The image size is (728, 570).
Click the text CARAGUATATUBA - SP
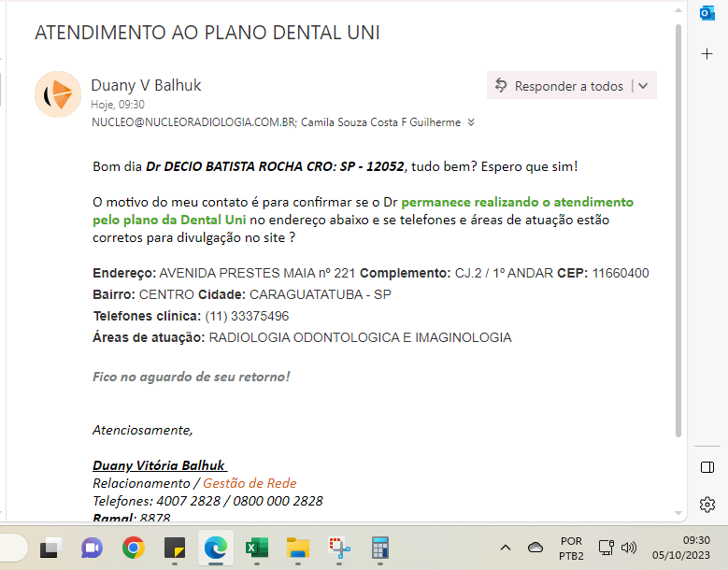pos(321,294)
